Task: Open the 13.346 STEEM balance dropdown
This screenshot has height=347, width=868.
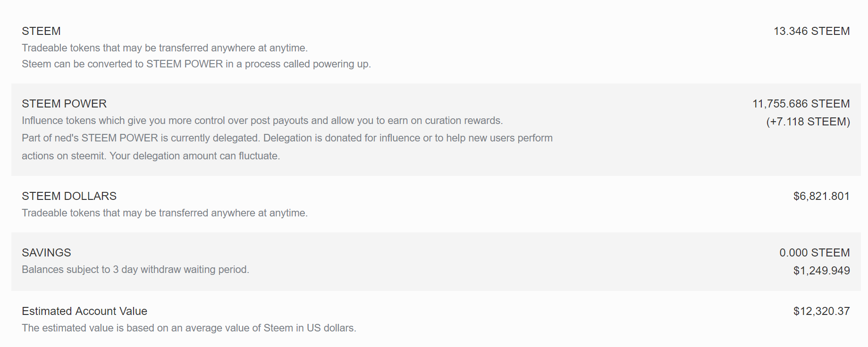Action: click(x=811, y=31)
